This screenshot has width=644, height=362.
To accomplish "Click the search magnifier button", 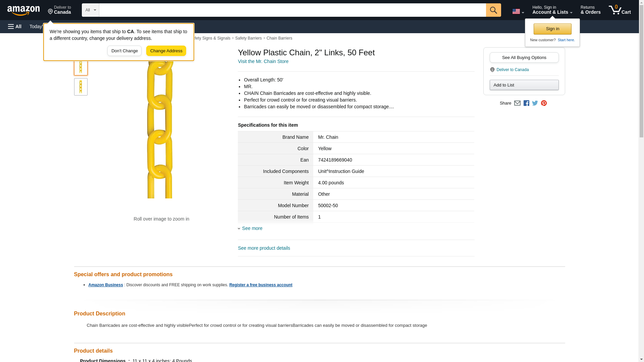I will (493, 10).
